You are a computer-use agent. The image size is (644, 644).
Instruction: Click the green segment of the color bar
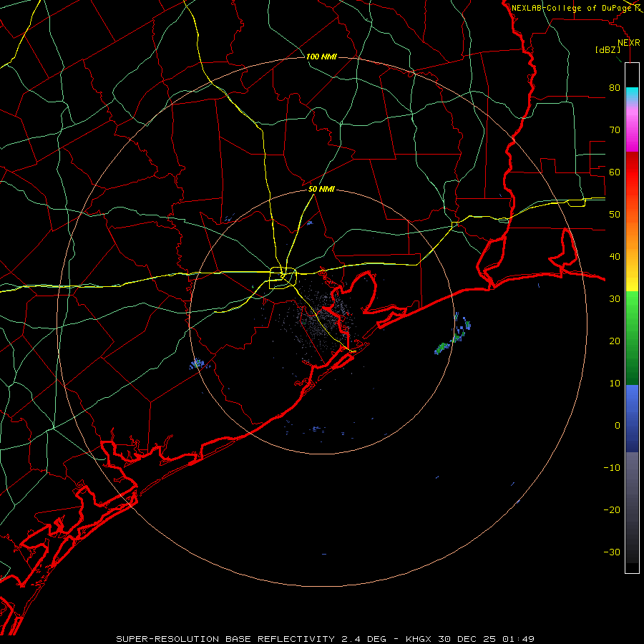(632, 338)
